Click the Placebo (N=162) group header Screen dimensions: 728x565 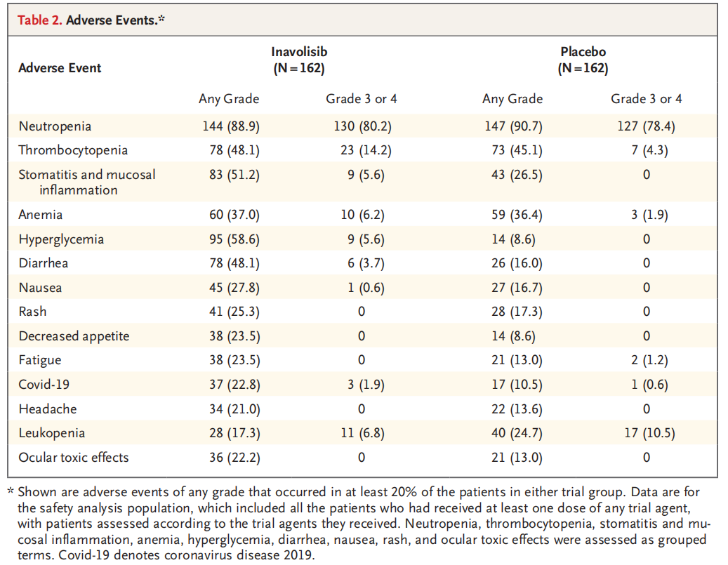(x=583, y=60)
